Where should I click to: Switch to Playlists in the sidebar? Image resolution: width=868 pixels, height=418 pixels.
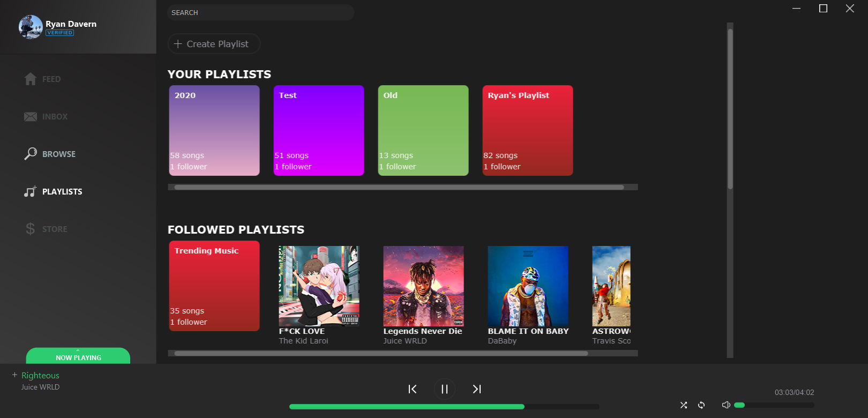[62, 192]
